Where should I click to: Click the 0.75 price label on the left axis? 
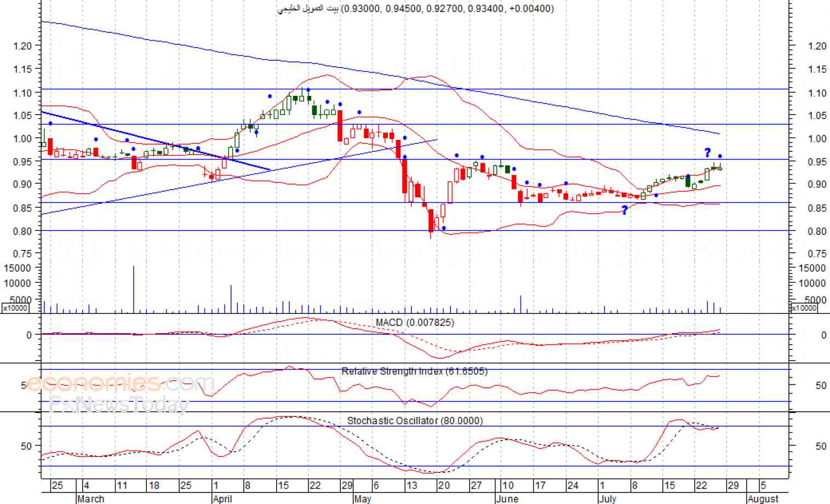[22, 254]
